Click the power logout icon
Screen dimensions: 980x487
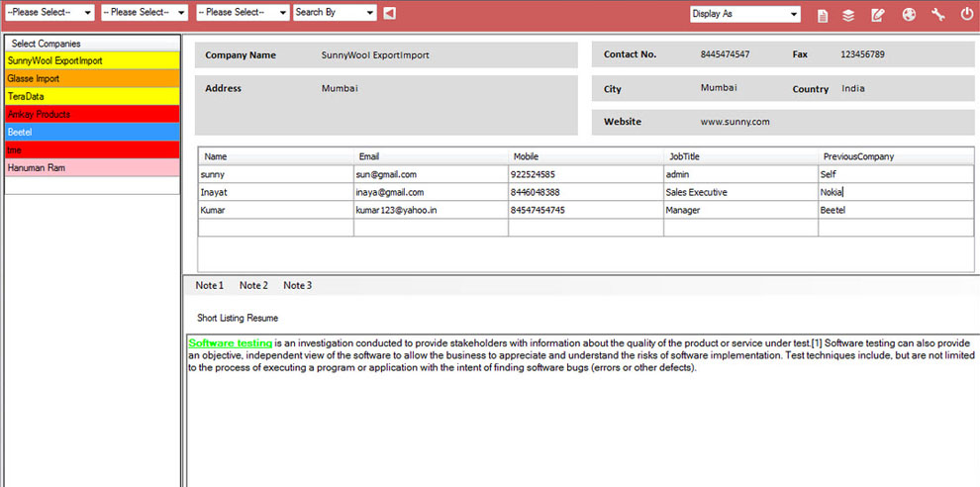[x=966, y=15]
